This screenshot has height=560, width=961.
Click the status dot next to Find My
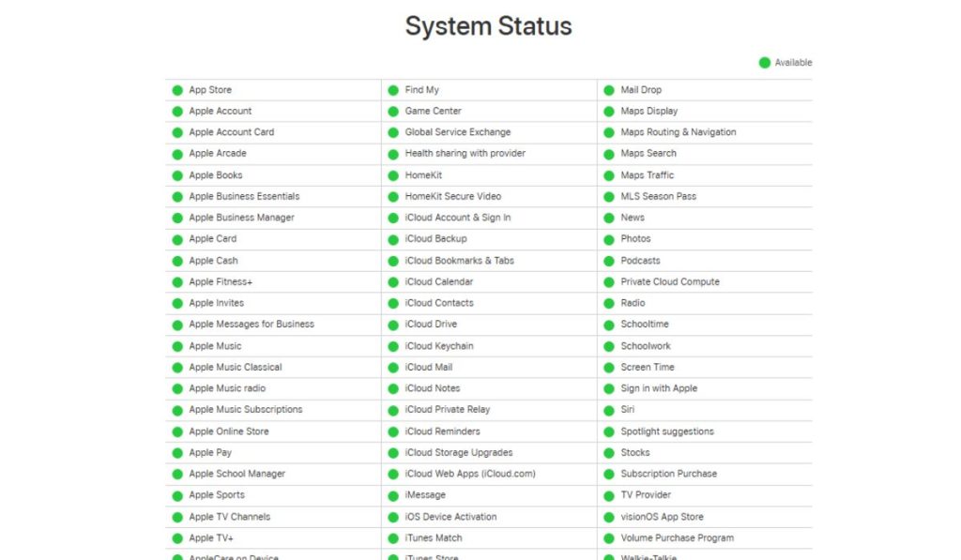393,90
